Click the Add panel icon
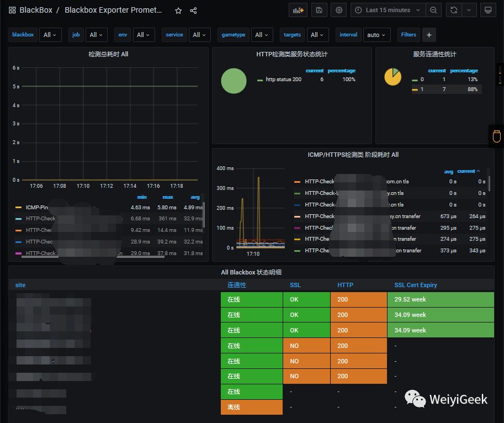 [298, 10]
